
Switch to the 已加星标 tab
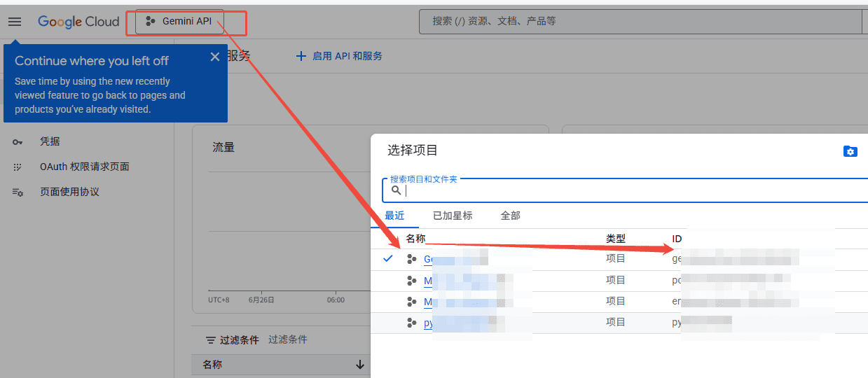(x=453, y=216)
